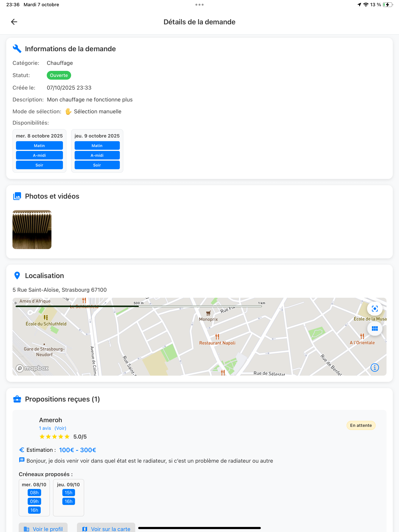Open the 1 avis link
The height and width of the screenshot is (532, 399).
tap(45, 428)
